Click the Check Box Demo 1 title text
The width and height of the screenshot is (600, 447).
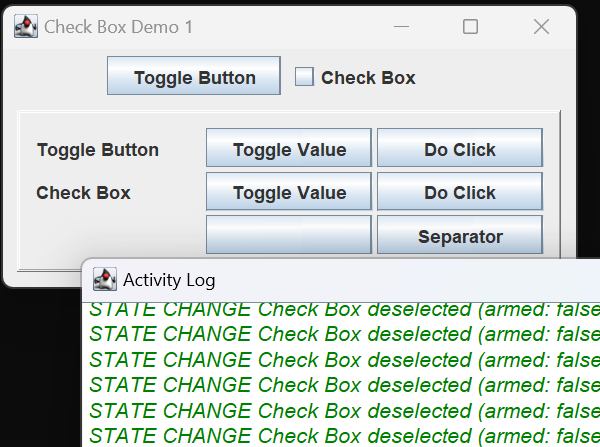(118, 27)
